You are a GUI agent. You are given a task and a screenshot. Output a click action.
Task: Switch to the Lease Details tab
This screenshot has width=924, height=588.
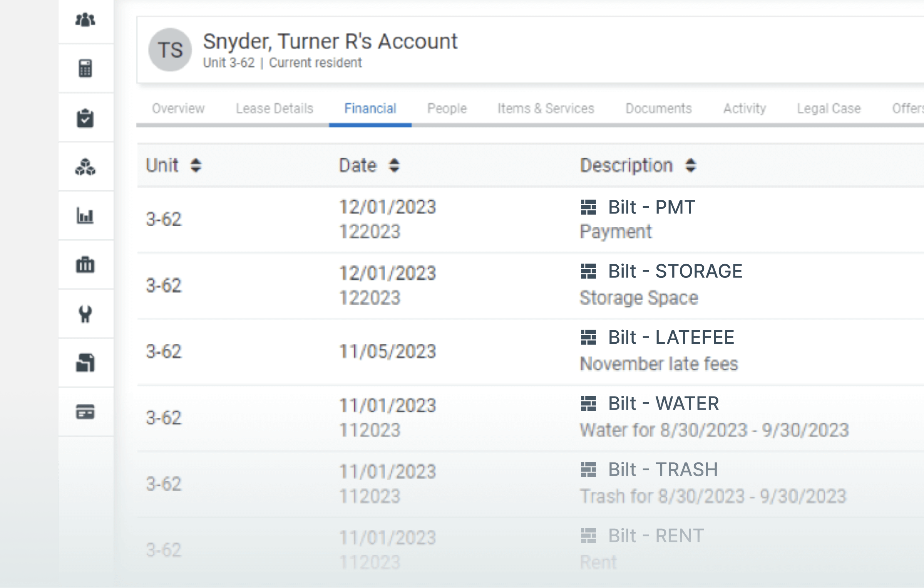[x=274, y=109]
